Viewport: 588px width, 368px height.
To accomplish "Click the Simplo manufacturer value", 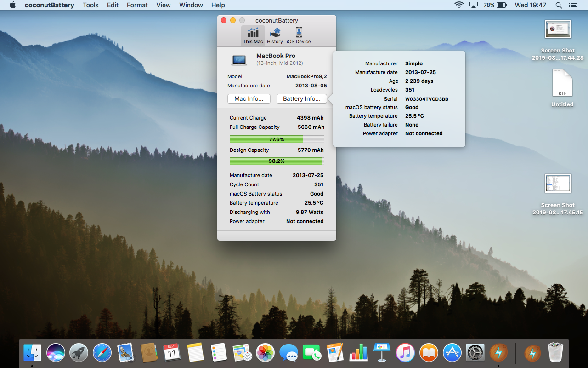I will tap(414, 63).
